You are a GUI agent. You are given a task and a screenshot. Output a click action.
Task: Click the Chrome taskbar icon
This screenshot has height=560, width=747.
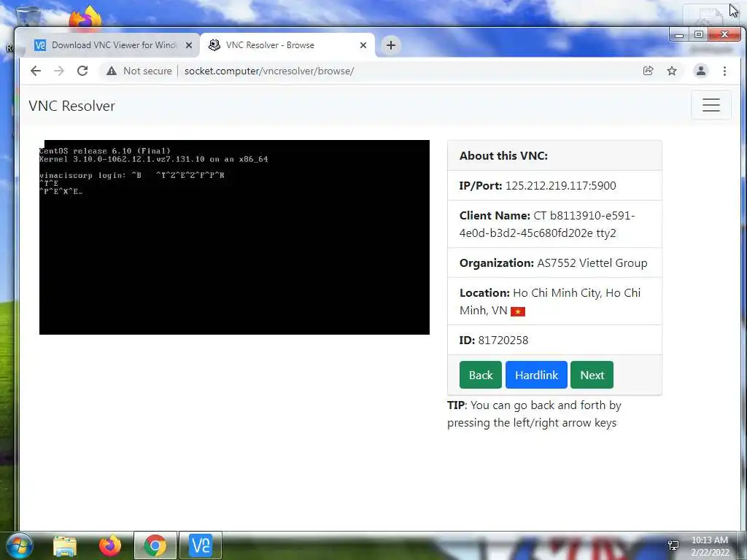pos(155,545)
